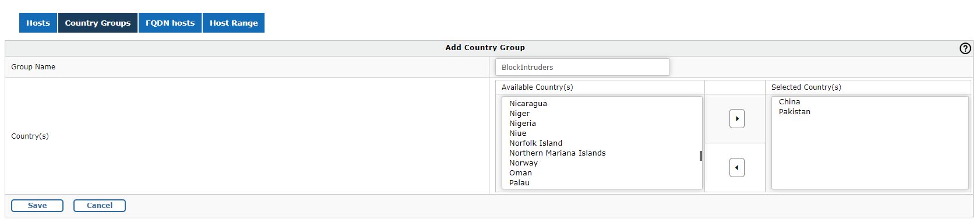Click the available countries list scrollbar

pos(700,156)
